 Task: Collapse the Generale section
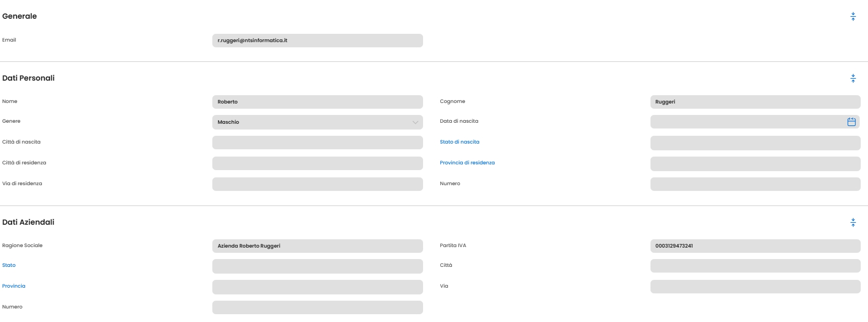pos(853,17)
